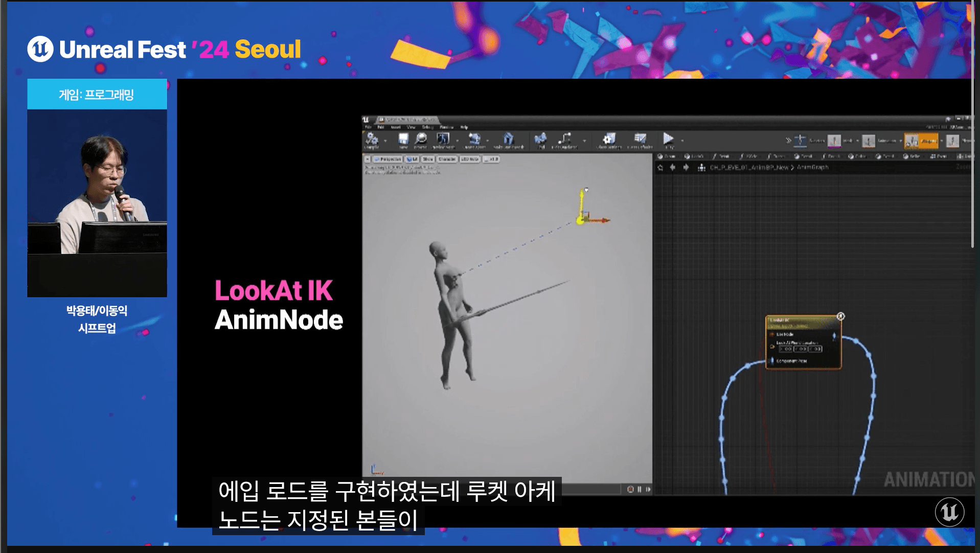980x553 pixels.
Task: Click the Skeleton mode icon
Action: coord(800,141)
